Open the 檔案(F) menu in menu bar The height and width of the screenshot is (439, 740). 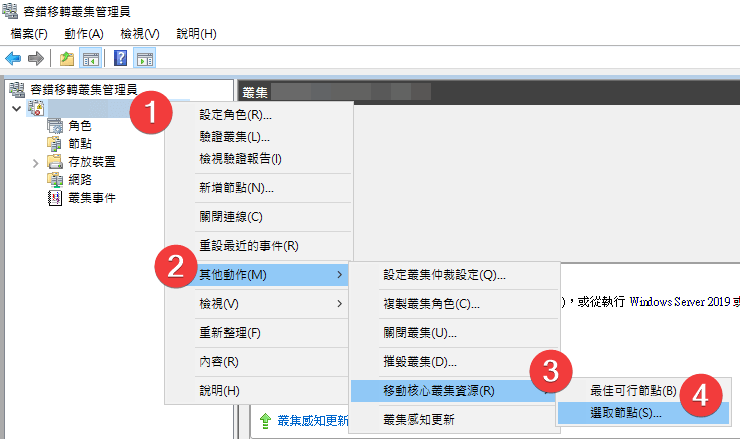(x=29, y=34)
